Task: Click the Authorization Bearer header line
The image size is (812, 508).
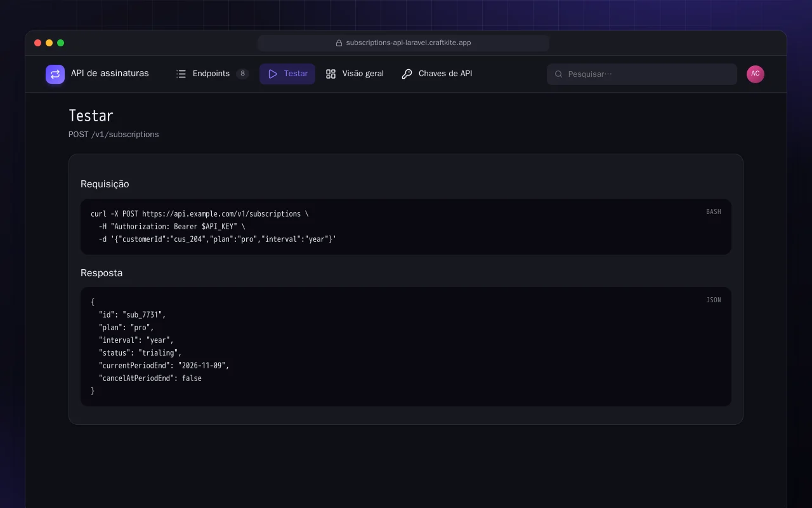Action: (172, 227)
